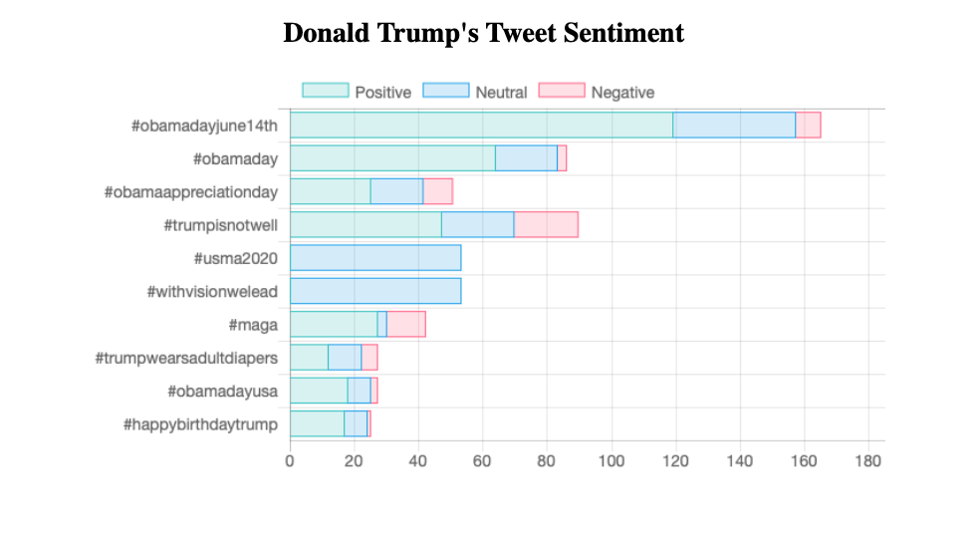Click the positive bar for #happybirthdaytrump
This screenshot has width=980, height=549.
[x=317, y=423]
